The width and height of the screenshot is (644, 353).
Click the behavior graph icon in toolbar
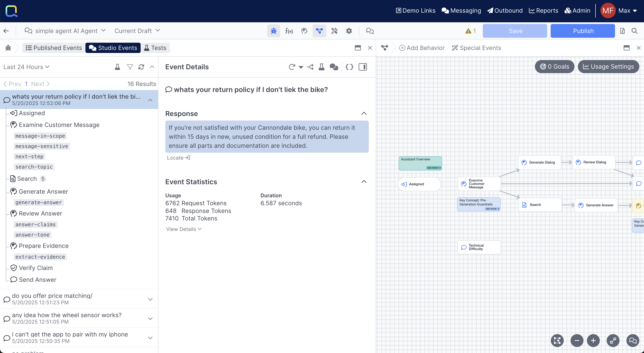point(319,31)
